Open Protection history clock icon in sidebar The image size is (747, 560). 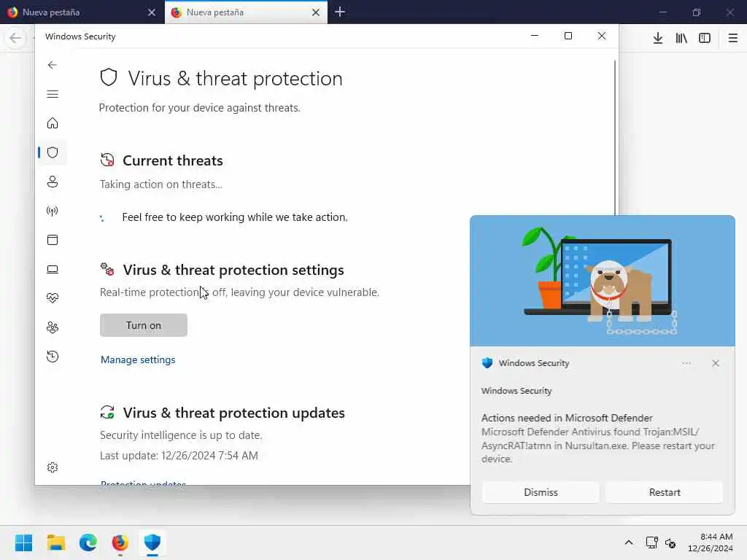coord(53,357)
